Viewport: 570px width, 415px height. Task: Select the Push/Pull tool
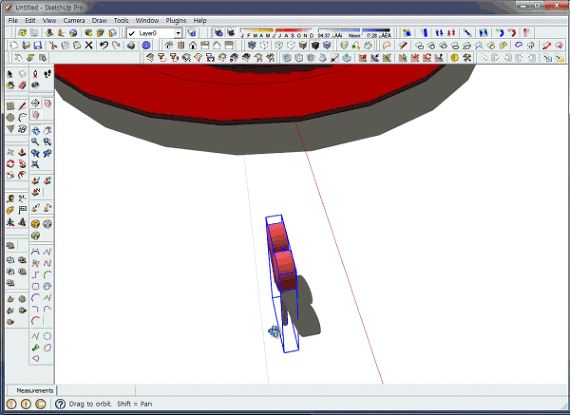(22, 153)
